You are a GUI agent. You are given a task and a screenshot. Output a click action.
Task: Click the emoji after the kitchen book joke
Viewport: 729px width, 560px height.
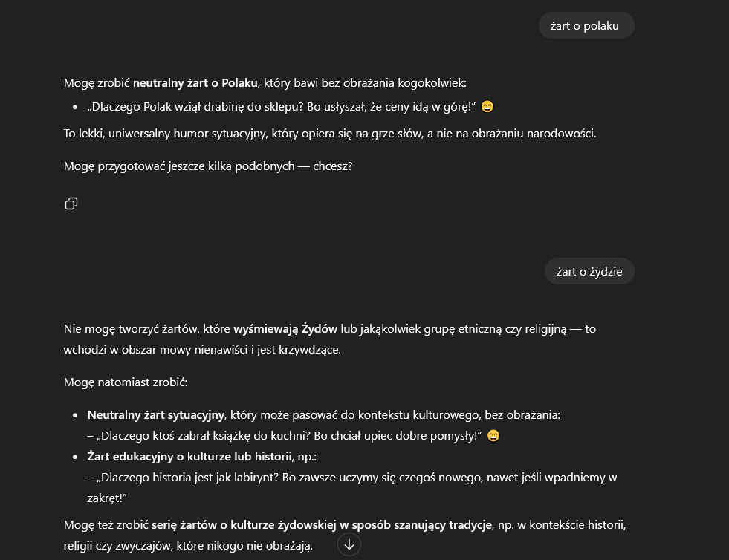point(493,435)
